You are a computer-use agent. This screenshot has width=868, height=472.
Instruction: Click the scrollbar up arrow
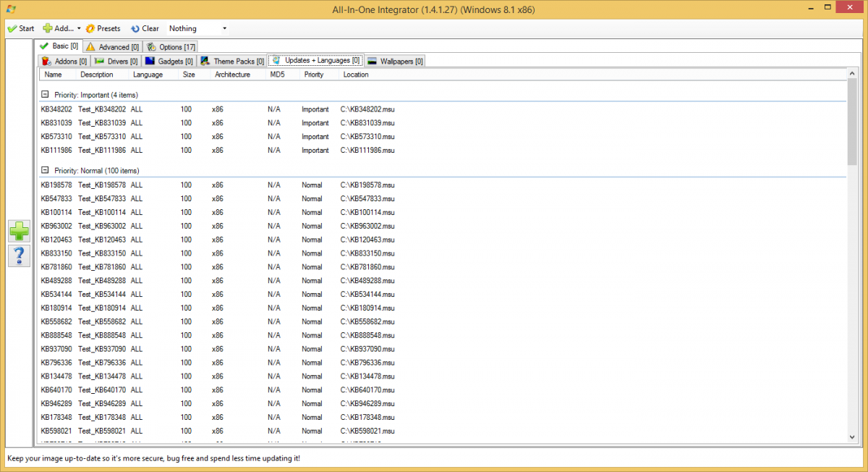pos(852,74)
